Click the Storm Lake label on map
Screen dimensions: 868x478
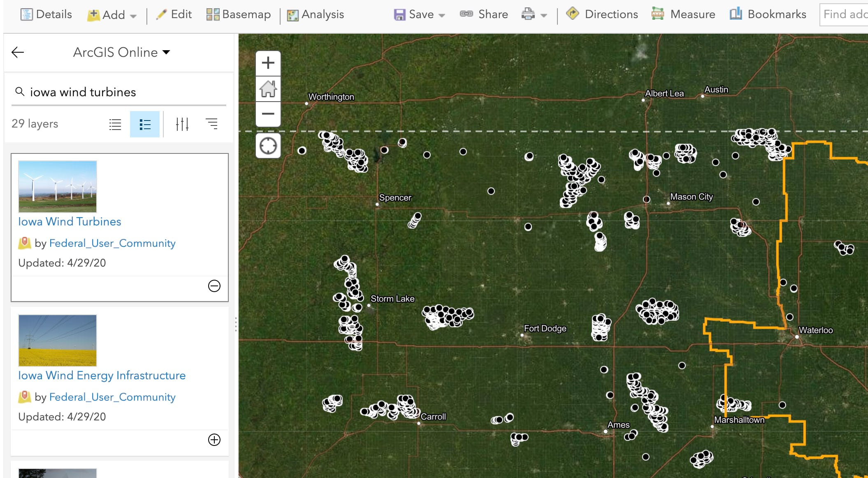[392, 299]
